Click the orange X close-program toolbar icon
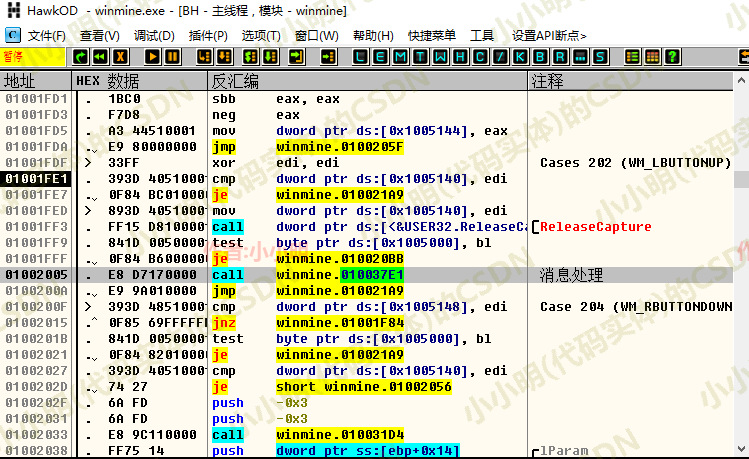The height and width of the screenshot is (459, 749). tap(120, 57)
